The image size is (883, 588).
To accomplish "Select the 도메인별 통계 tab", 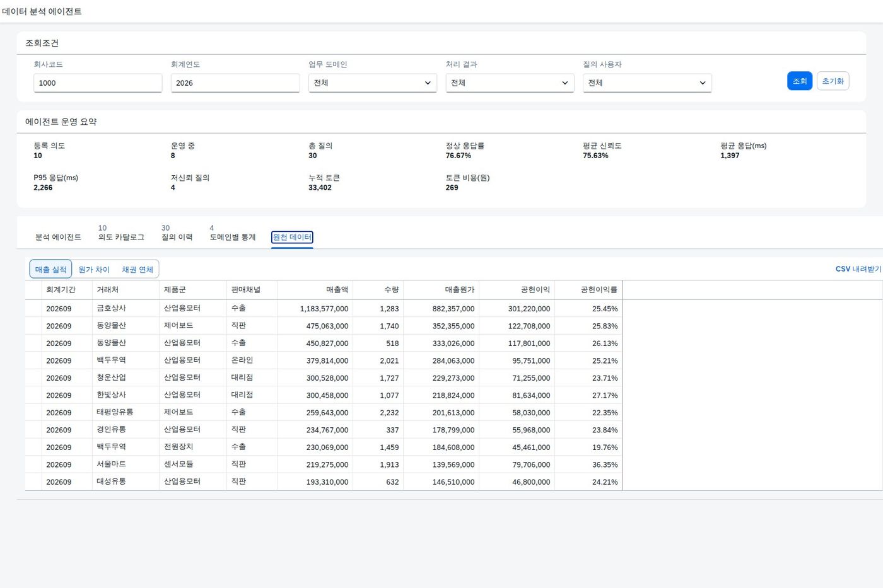I will (x=233, y=237).
